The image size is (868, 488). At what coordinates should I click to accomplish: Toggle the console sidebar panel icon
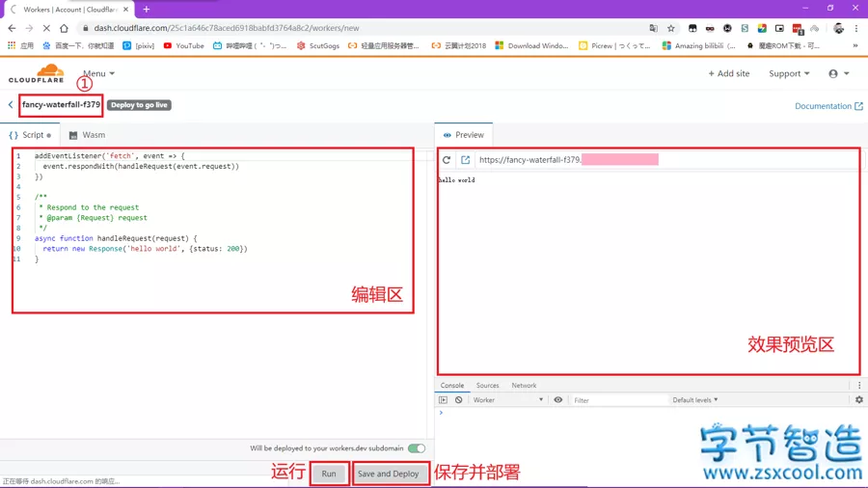click(443, 399)
